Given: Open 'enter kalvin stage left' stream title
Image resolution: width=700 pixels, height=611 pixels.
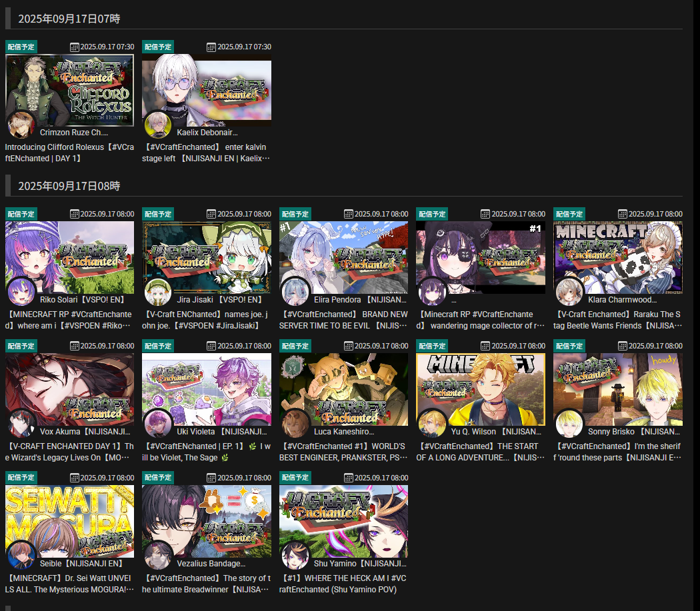Looking at the screenshot, I should tap(206, 153).
